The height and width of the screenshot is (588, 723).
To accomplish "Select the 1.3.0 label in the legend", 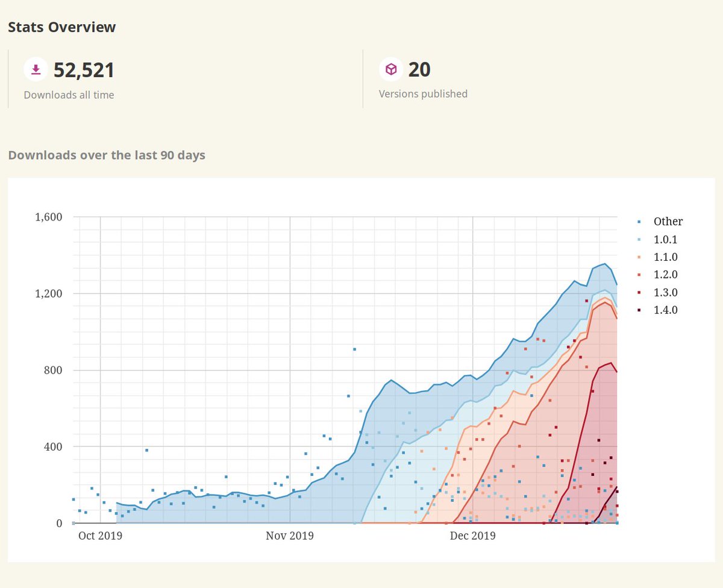I will click(x=665, y=292).
